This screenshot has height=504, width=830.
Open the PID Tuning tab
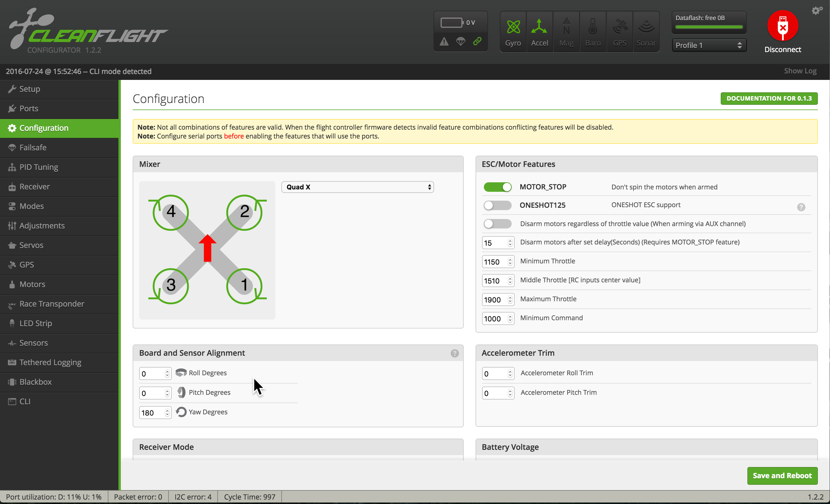tap(59, 167)
